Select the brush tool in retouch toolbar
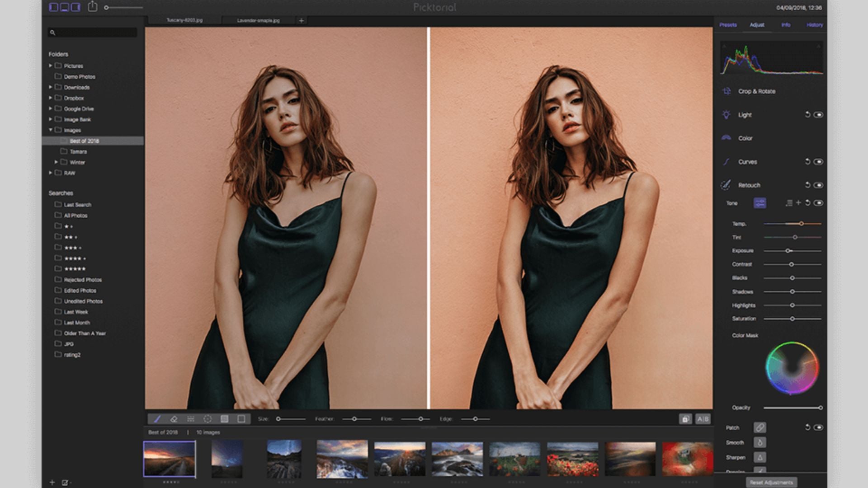This screenshot has width=868, height=488. [x=157, y=419]
